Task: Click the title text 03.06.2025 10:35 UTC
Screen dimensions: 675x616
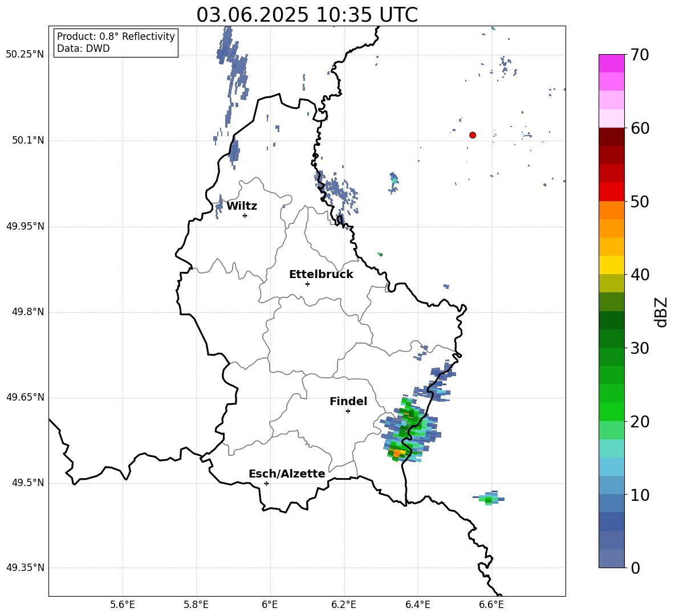Action: pos(307,15)
